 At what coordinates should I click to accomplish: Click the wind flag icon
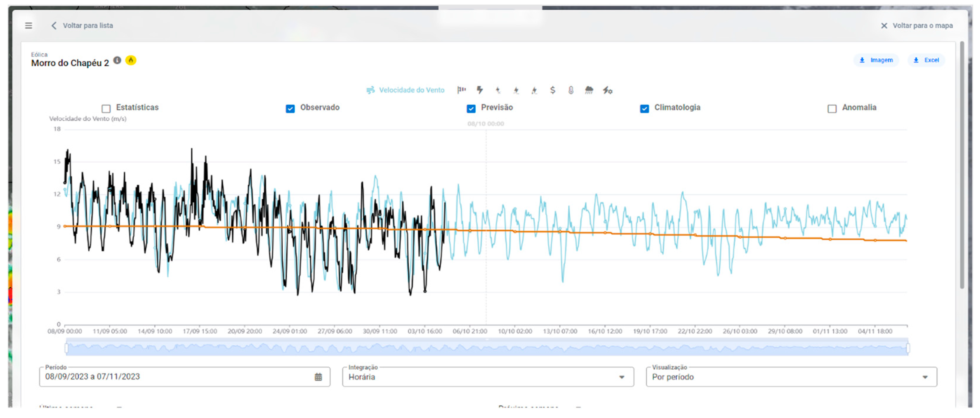tap(462, 90)
